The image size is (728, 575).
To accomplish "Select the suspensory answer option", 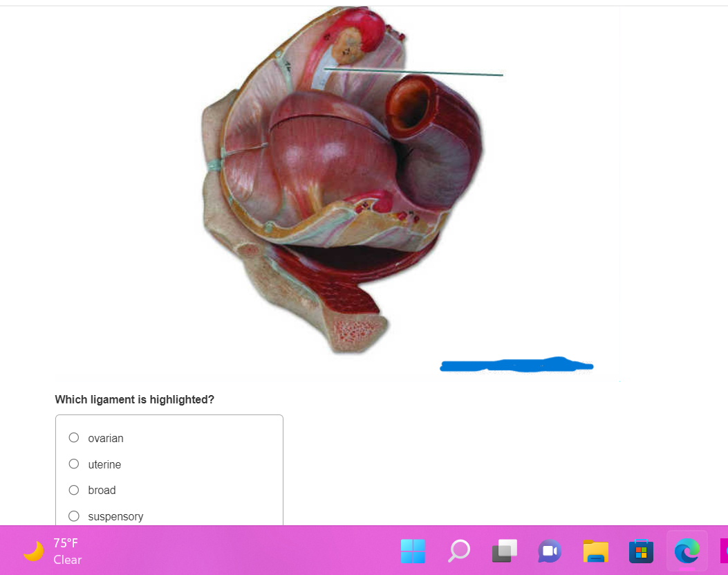I will point(73,515).
